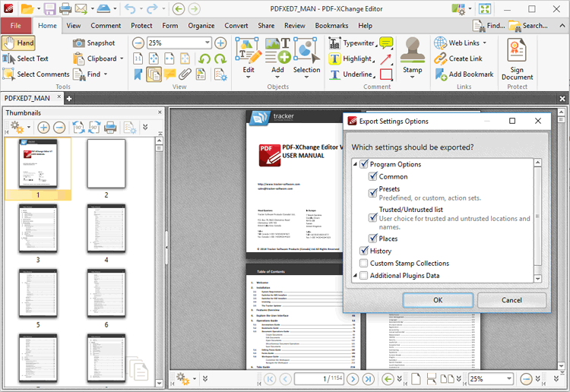Click the zoom out minus button in ribbon
Viewport: 570px width, 392px height.
coord(138,43)
